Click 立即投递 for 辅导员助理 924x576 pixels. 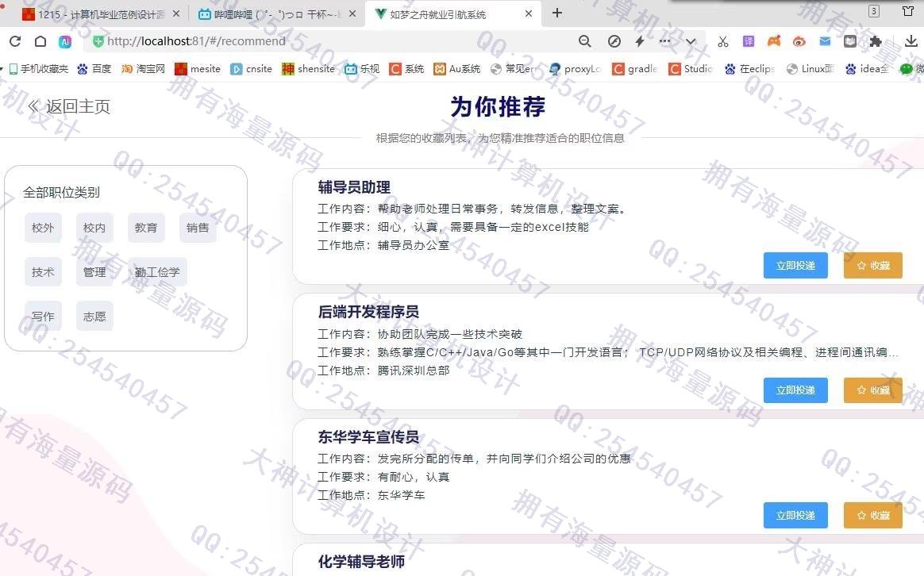coord(795,266)
